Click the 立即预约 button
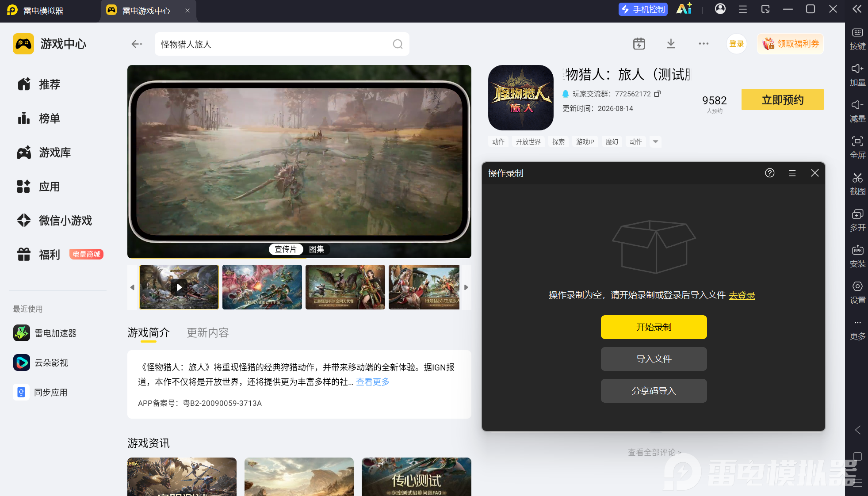 click(x=782, y=99)
